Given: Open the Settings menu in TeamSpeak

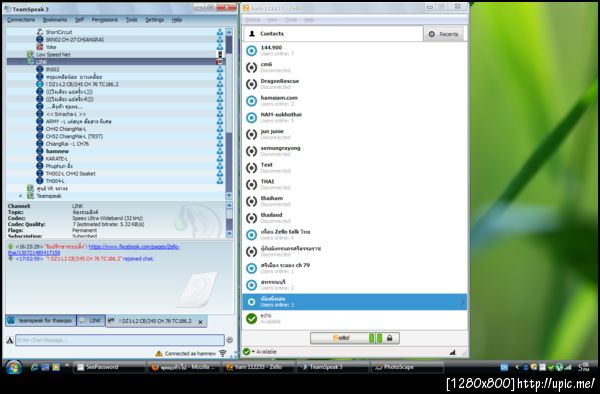Looking at the screenshot, I should click(x=155, y=20).
